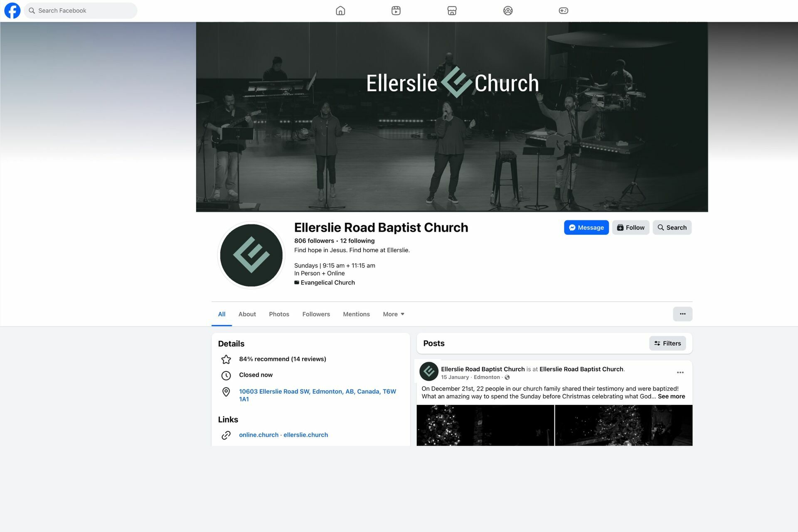The image size is (798, 532).
Task: Click the Edmonton location on the post
Action: point(487,377)
